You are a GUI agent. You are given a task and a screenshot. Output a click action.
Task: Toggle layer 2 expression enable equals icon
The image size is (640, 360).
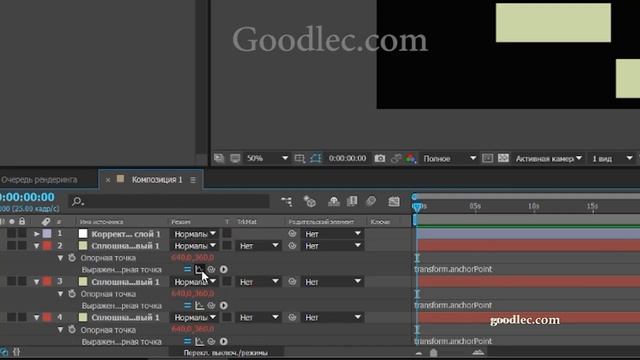pos(187,269)
